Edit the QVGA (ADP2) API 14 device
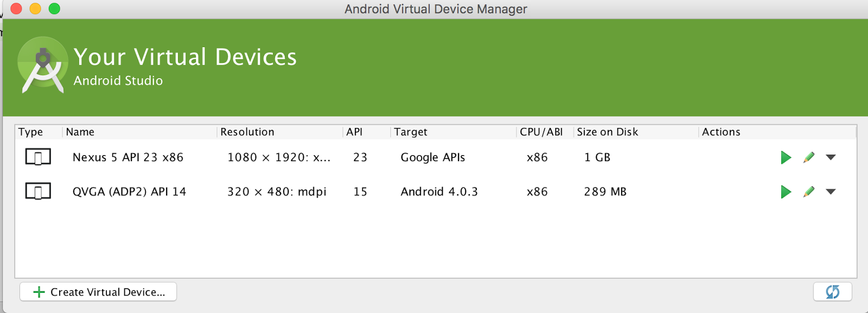This screenshot has width=868, height=313. pos(809,192)
